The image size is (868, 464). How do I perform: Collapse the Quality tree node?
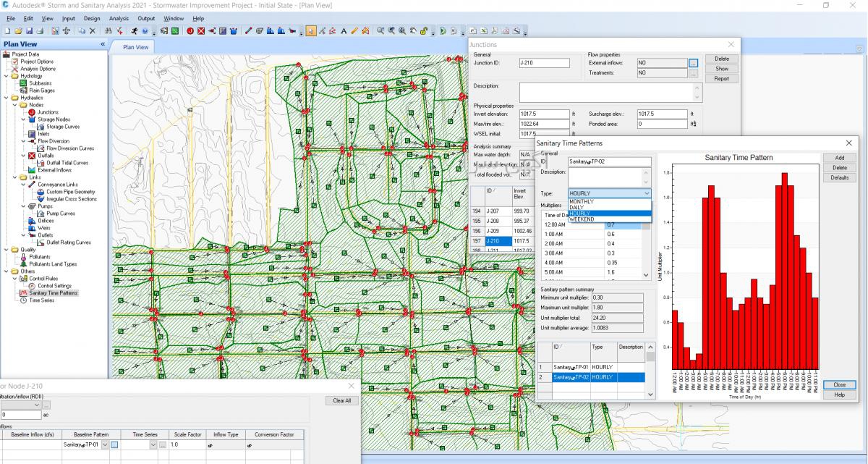tap(7, 250)
